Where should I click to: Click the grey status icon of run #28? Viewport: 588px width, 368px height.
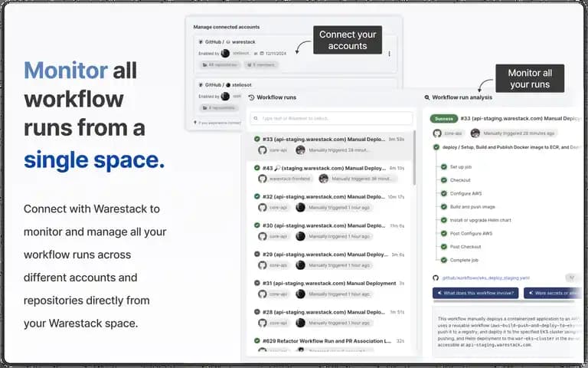257,312
